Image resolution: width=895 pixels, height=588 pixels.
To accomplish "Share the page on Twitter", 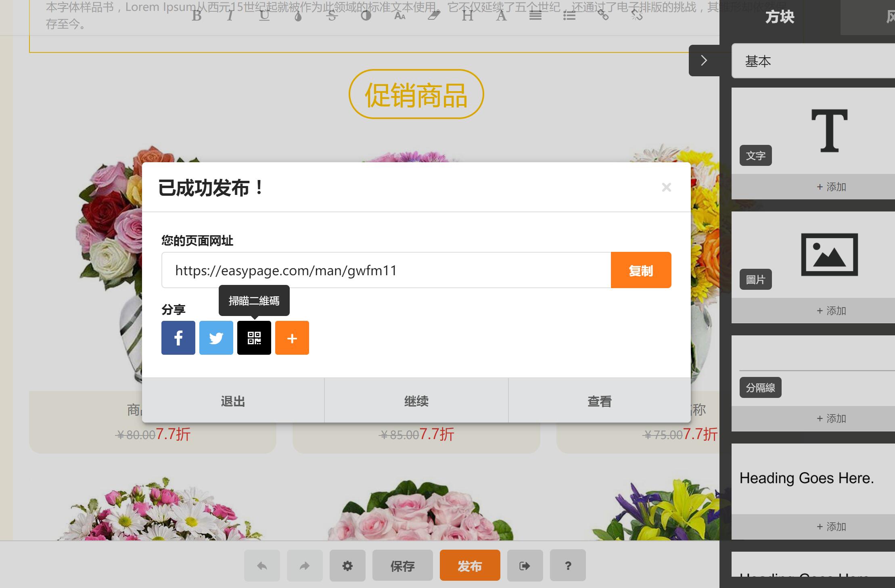I will (216, 338).
